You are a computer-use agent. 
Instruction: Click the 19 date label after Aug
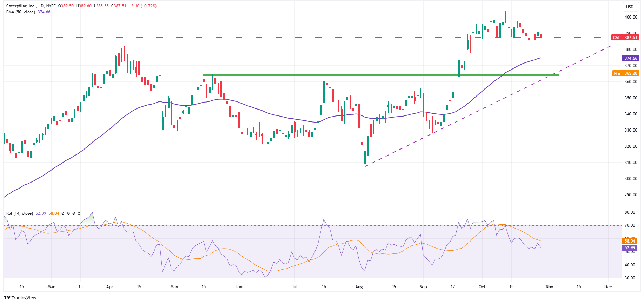pyautogui.click(x=394, y=287)
